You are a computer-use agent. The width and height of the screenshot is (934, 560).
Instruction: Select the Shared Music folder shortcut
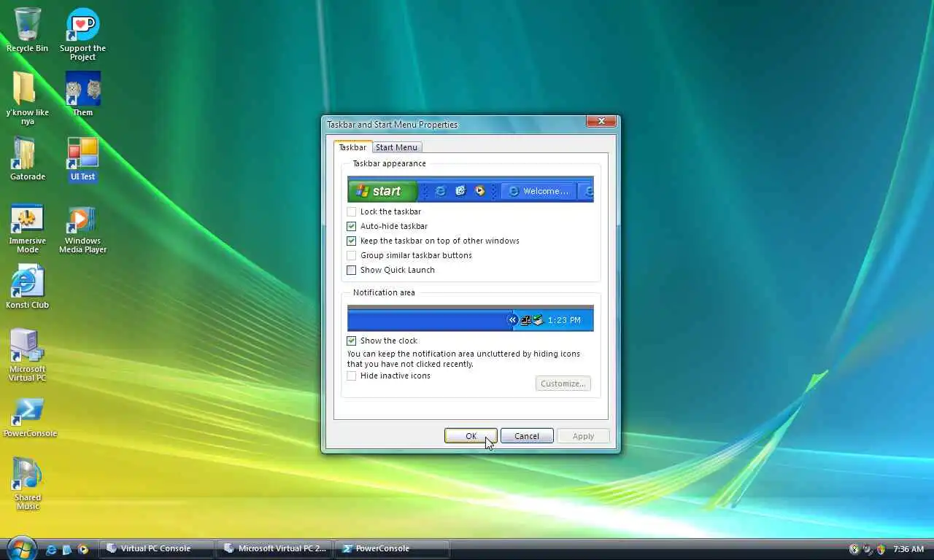tap(28, 484)
